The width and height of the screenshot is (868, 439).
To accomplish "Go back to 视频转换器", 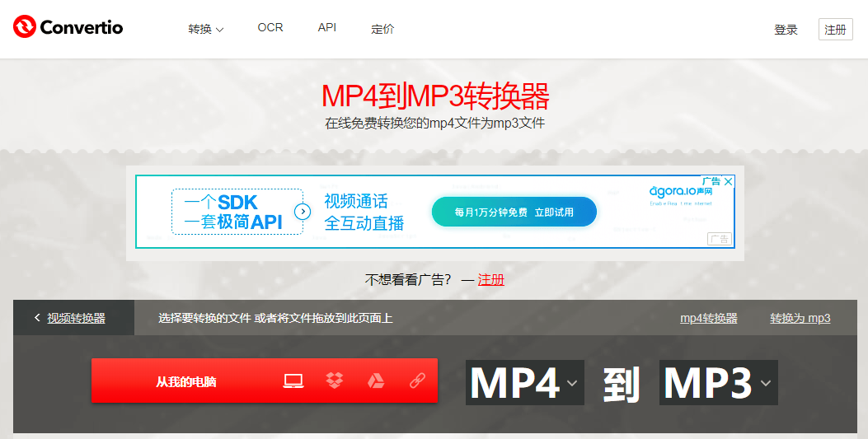I will [73, 318].
